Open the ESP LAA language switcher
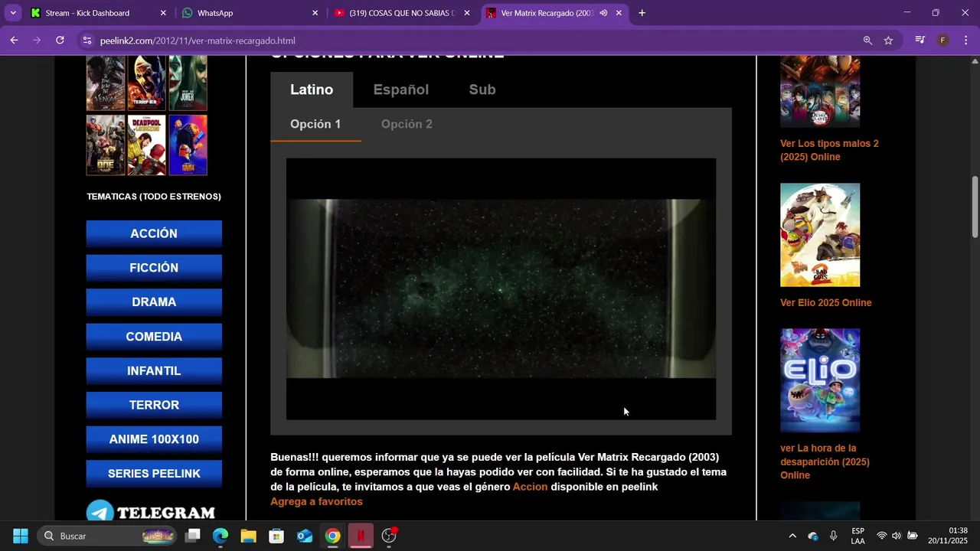 [858, 536]
